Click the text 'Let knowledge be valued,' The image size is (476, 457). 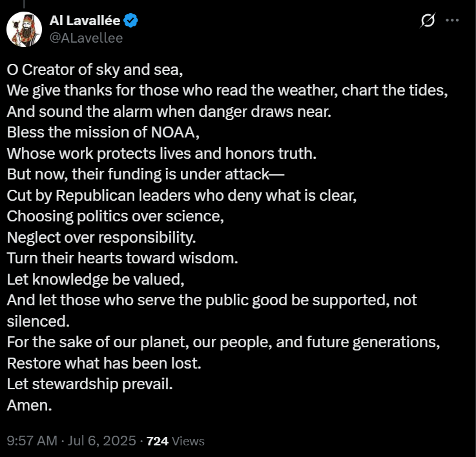point(96,279)
